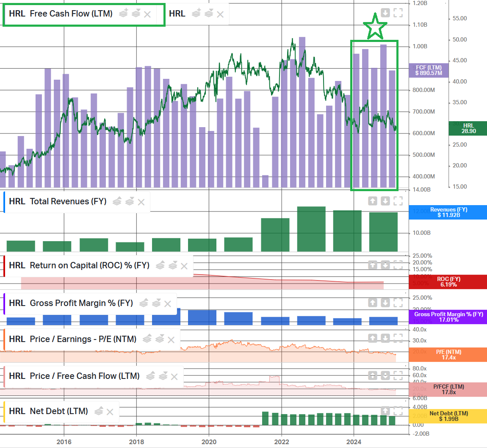This screenshot has height=448, width=487.
Task: Move Net Debt series to pane above
Action: click(x=98, y=411)
